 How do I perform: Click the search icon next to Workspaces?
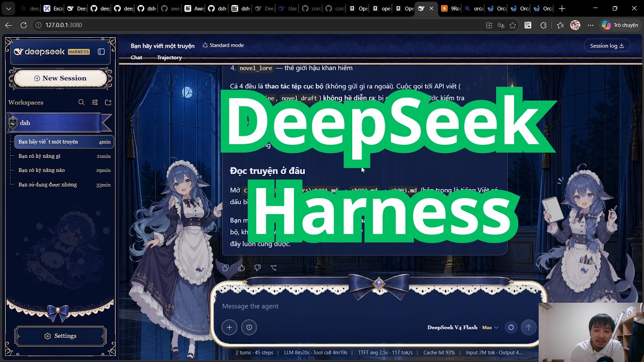tap(82, 102)
